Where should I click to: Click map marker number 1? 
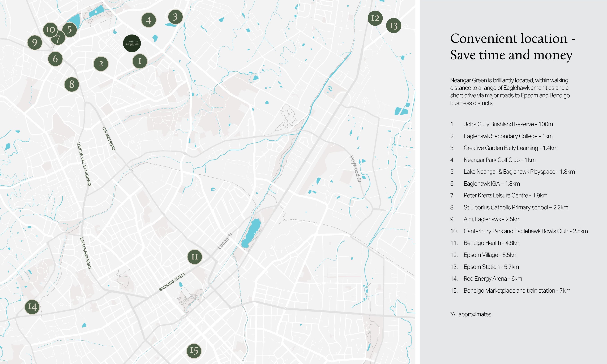pyautogui.click(x=140, y=61)
